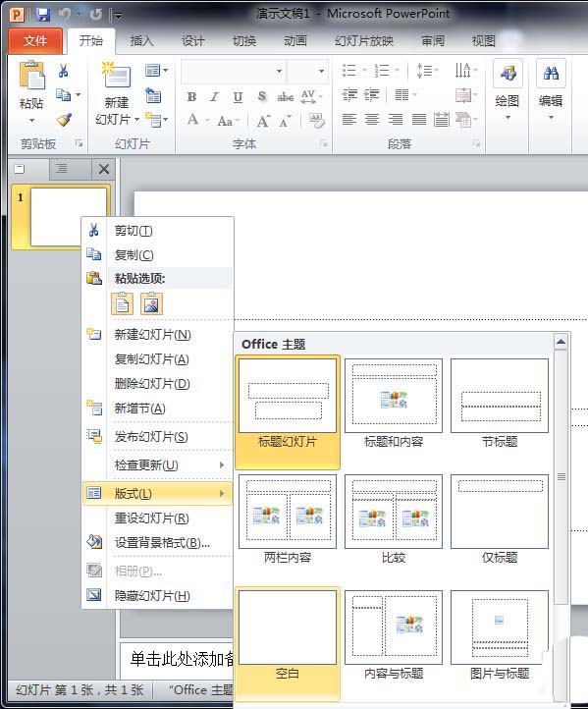
Task: Toggle Strikethrough formatting
Action: [x=286, y=97]
